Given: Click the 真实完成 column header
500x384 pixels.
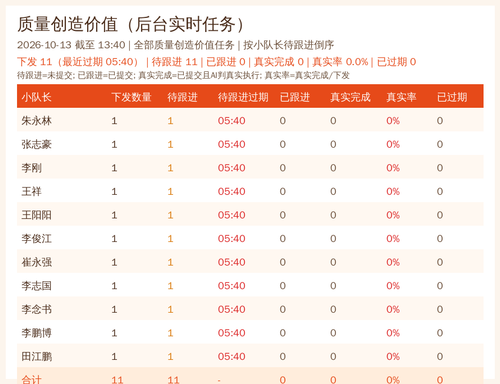Looking at the screenshot, I should tap(350, 97).
